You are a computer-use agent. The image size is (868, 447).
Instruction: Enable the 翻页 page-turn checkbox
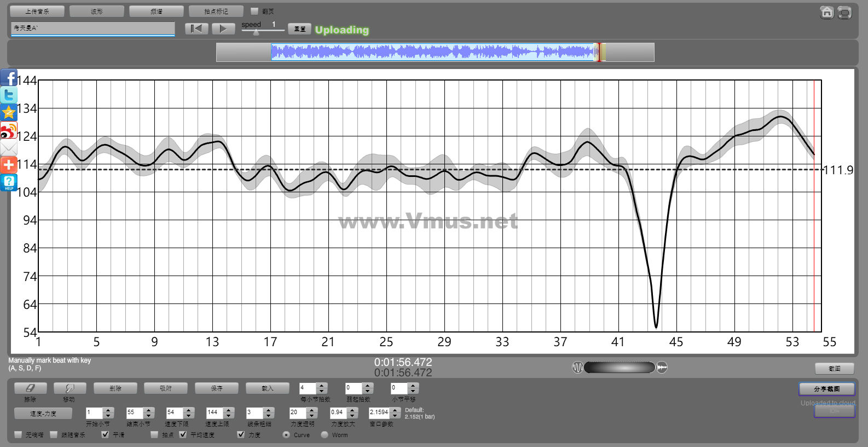pos(254,11)
